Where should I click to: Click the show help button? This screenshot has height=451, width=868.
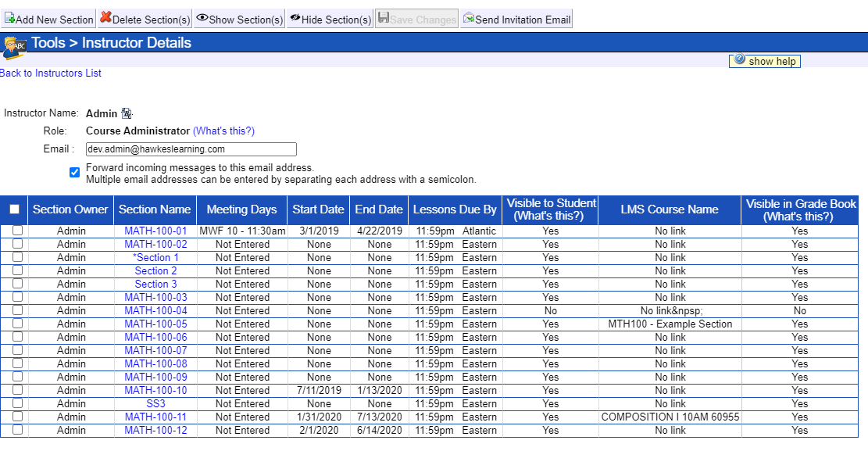[x=764, y=61]
